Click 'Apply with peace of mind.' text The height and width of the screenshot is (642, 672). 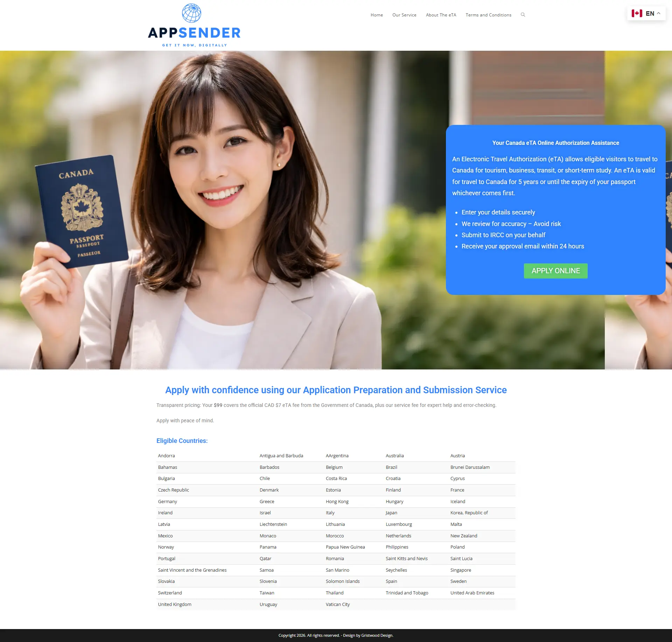185,421
